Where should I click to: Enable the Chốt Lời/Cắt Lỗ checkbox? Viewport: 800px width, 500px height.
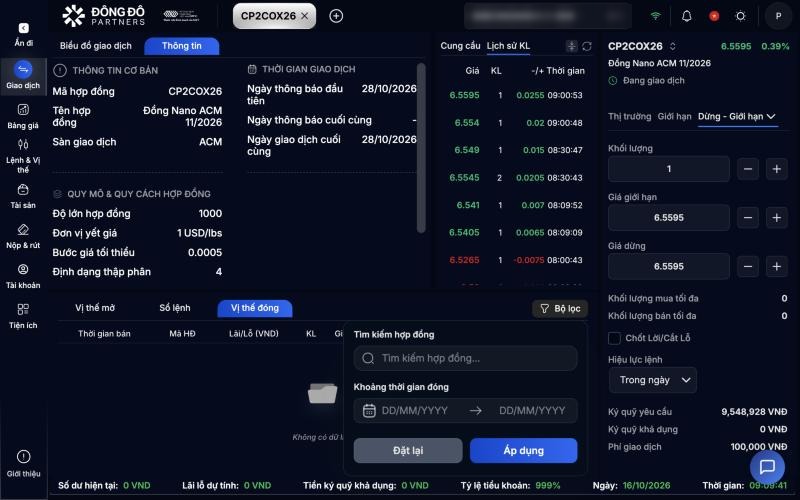614,338
